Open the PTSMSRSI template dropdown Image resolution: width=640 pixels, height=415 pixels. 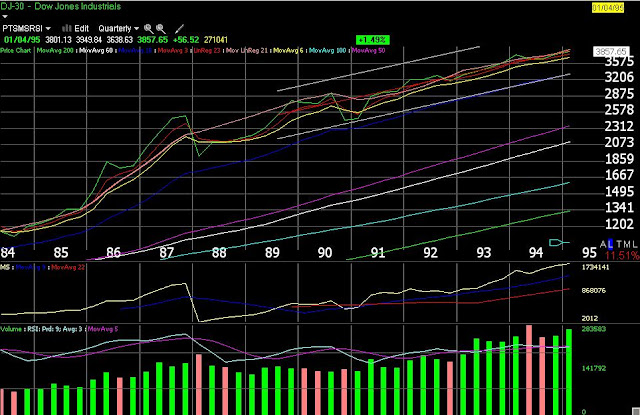click(x=27, y=29)
